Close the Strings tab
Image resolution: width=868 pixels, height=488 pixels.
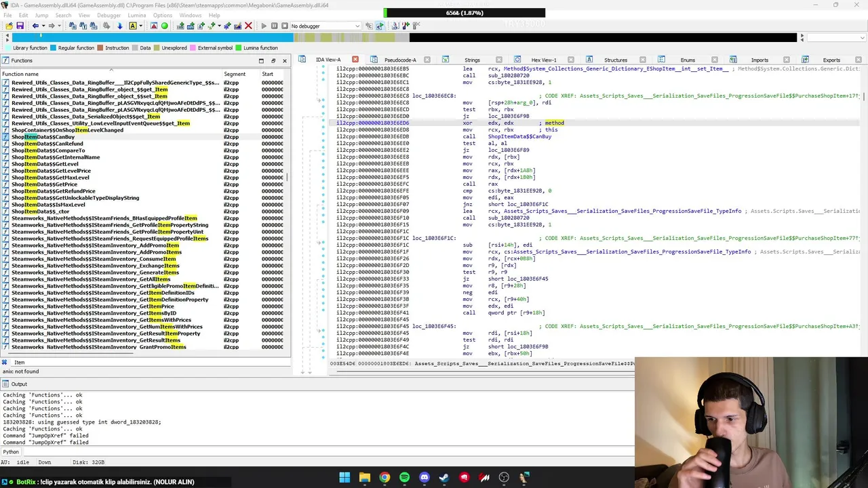499,60
